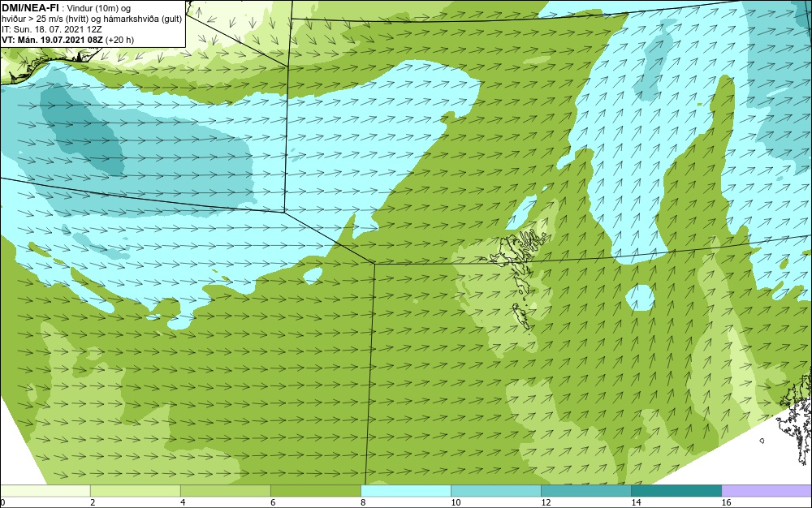The image size is (812, 508).
Task: Choose the 10–12 m/s turquoise legend swatch
Action: pyautogui.click(x=495, y=490)
